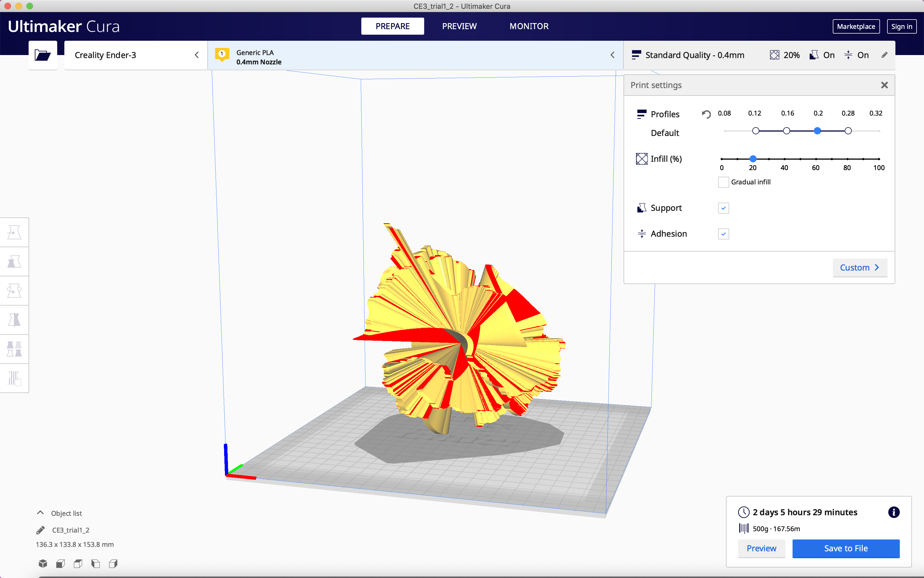
Task: Select the Move tool
Action: pos(14,232)
